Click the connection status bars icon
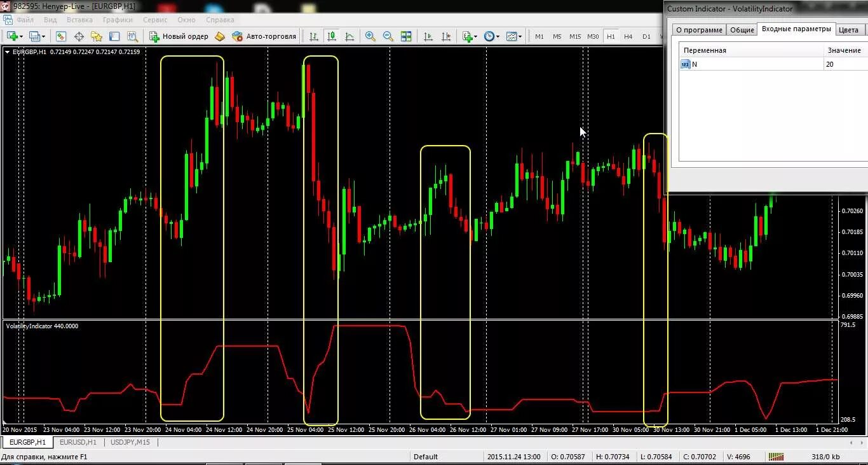This screenshot has width=868, height=465. (x=776, y=457)
